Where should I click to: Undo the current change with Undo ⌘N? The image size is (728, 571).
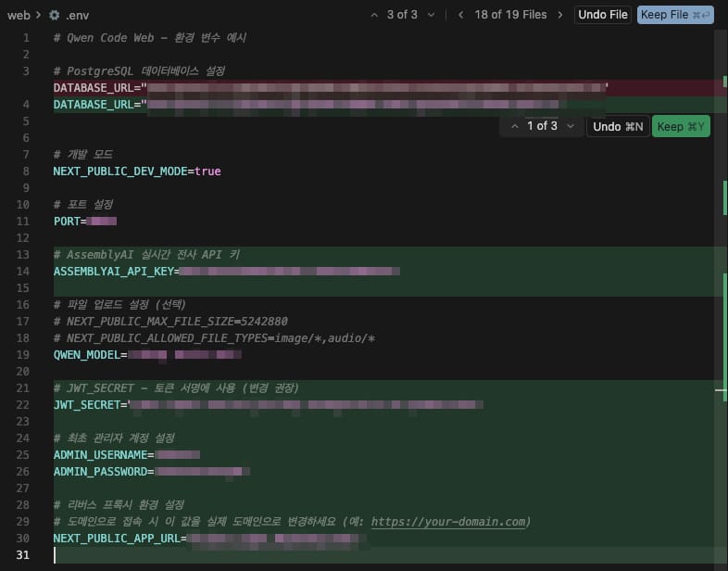[x=618, y=126]
